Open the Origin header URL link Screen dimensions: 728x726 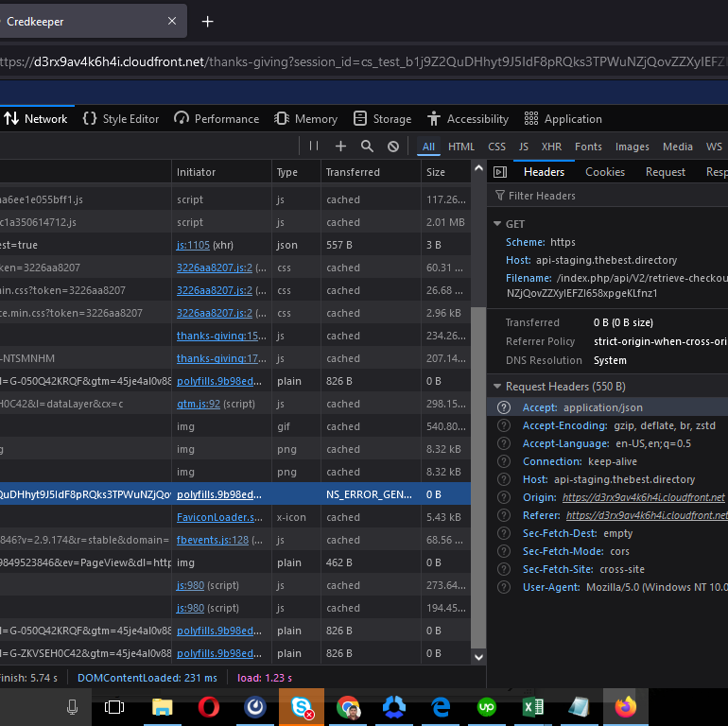pos(643,497)
